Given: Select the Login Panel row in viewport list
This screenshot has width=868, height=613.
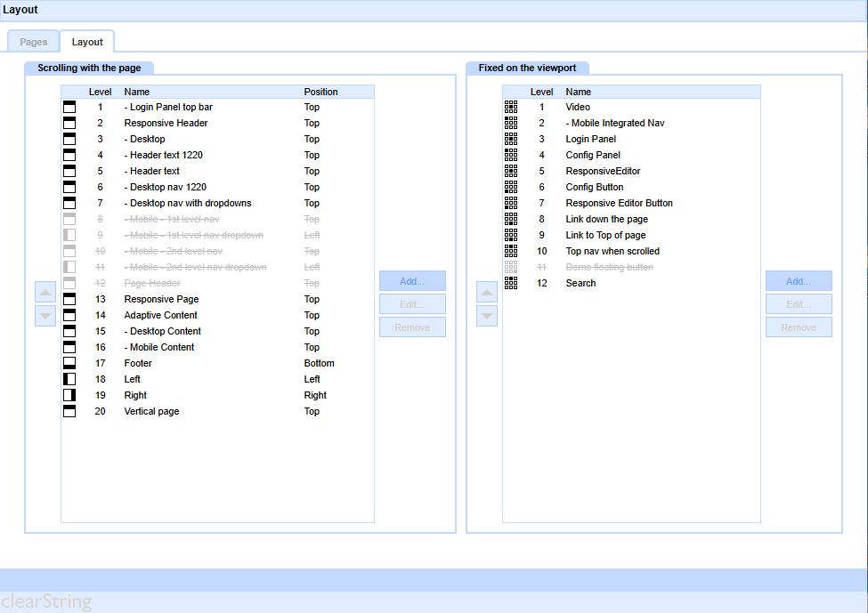Looking at the screenshot, I should tap(591, 139).
